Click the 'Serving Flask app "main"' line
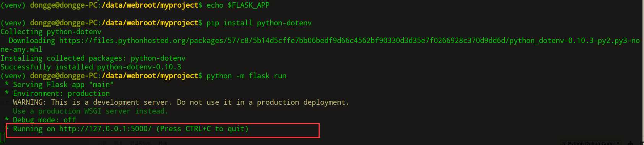644x145 pixels. click(63, 85)
